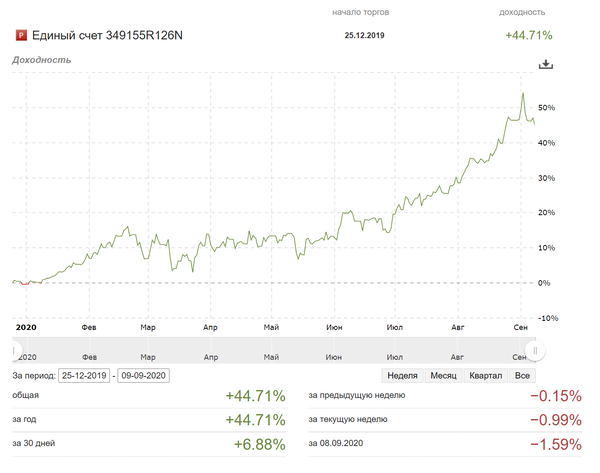Download chart using the download icon
Viewport: 600px width, 473px height.
[545, 64]
